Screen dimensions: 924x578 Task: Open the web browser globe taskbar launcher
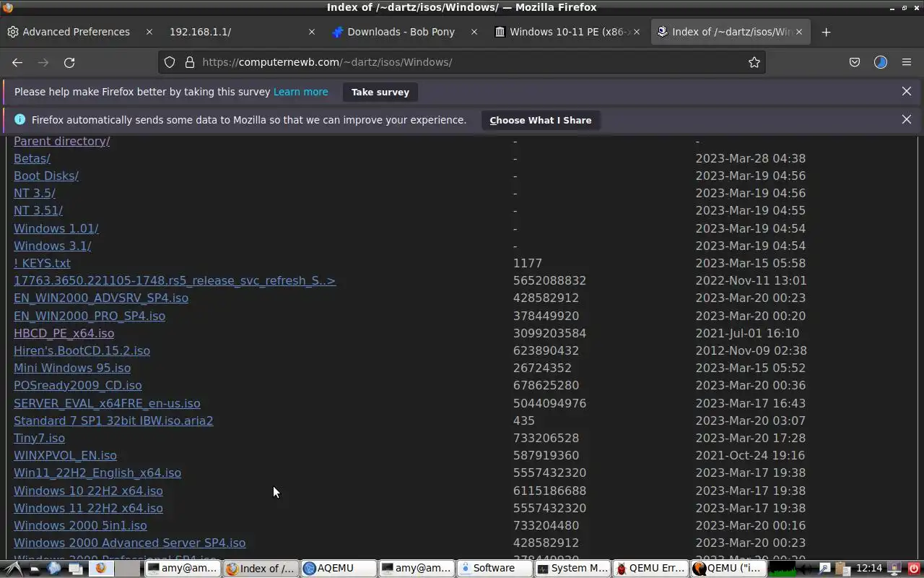[53, 568]
